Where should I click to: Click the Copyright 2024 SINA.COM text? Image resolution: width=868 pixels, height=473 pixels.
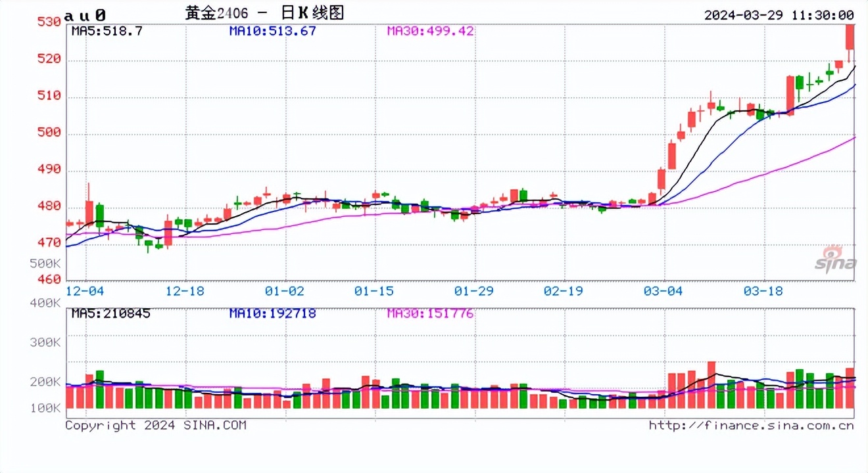155,425
